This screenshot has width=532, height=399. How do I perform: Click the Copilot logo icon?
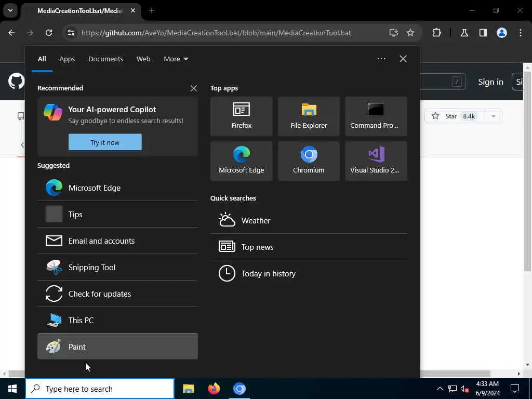click(53, 112)
